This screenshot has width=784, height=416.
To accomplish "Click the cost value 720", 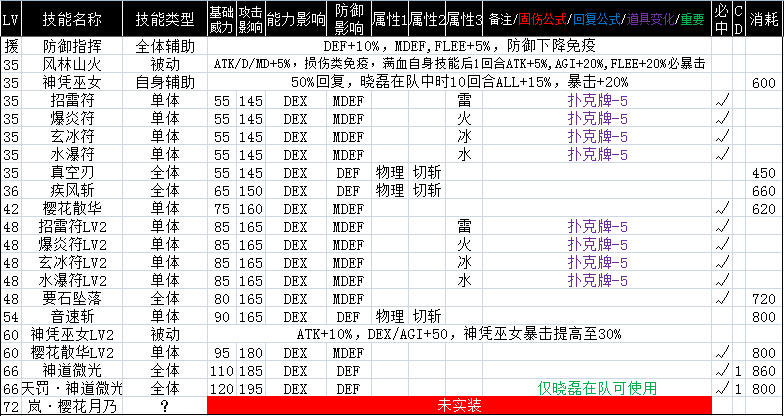I will click(764, 299).
